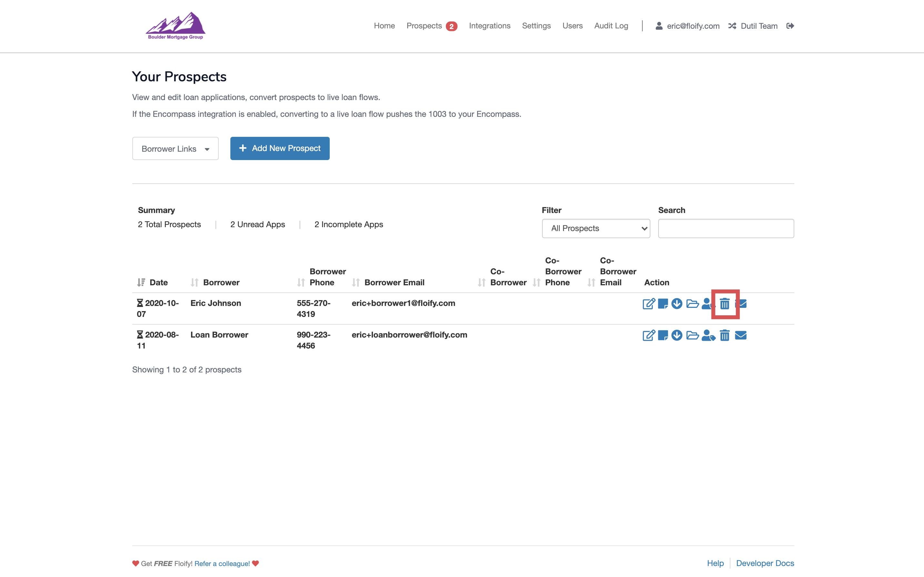Click the logout icon in header

[790, 25]
